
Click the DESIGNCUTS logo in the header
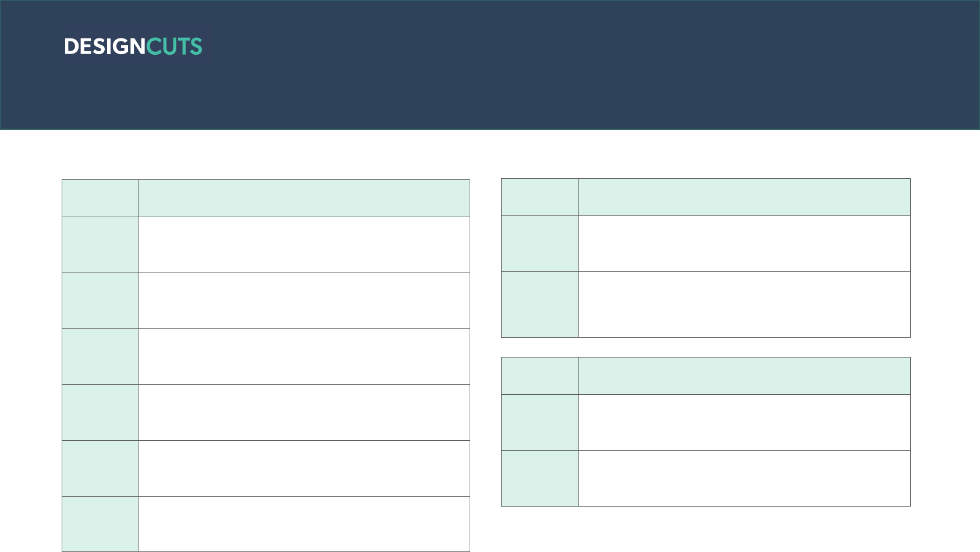133,47
